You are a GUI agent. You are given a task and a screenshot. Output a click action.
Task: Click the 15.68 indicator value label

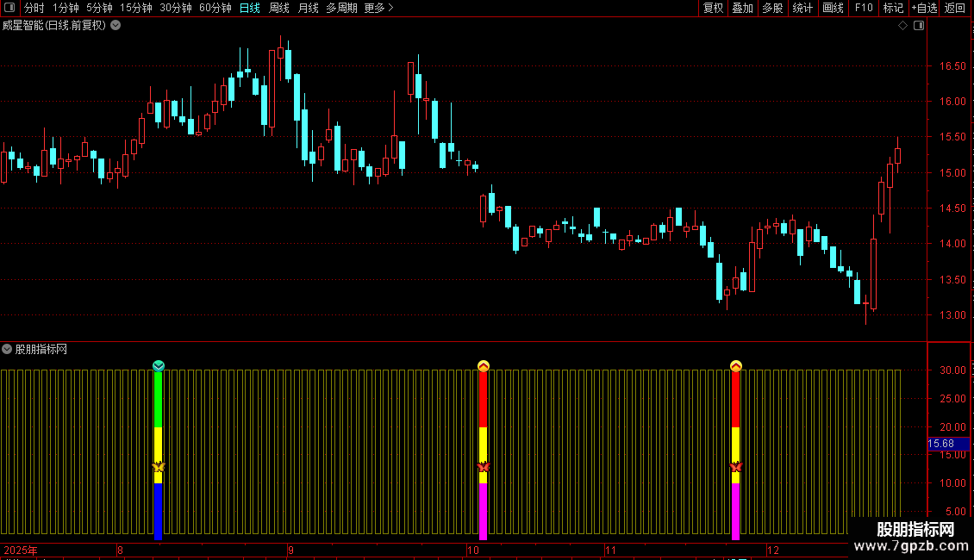point(948,444)
